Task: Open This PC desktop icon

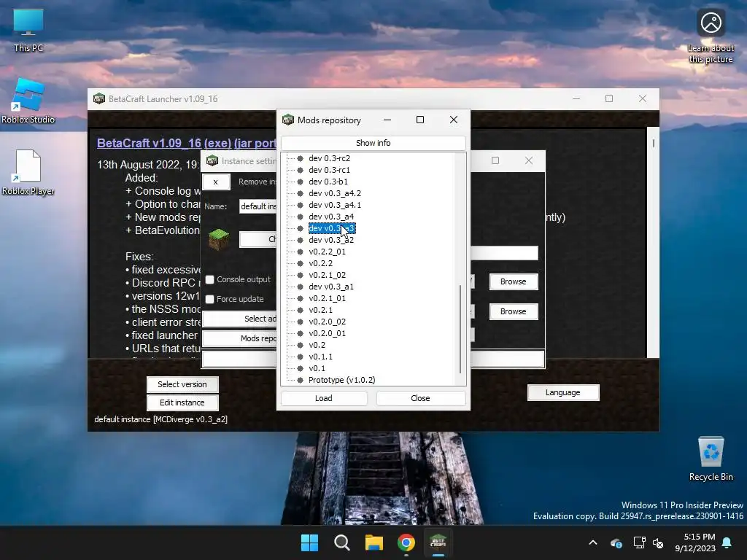Action: (28, 29)
